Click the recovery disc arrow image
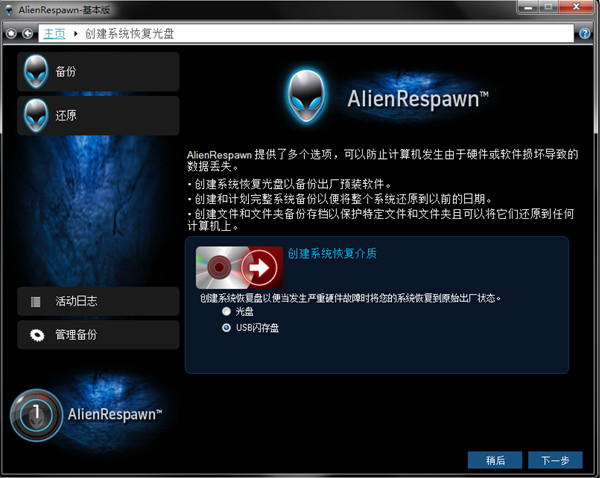This screenshot has width=600, height=478. [240, 268]
